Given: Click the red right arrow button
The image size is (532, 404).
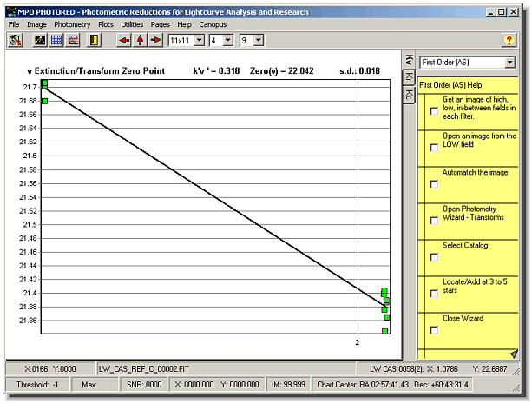Looking at the screenshot, I should pos(155,40).
